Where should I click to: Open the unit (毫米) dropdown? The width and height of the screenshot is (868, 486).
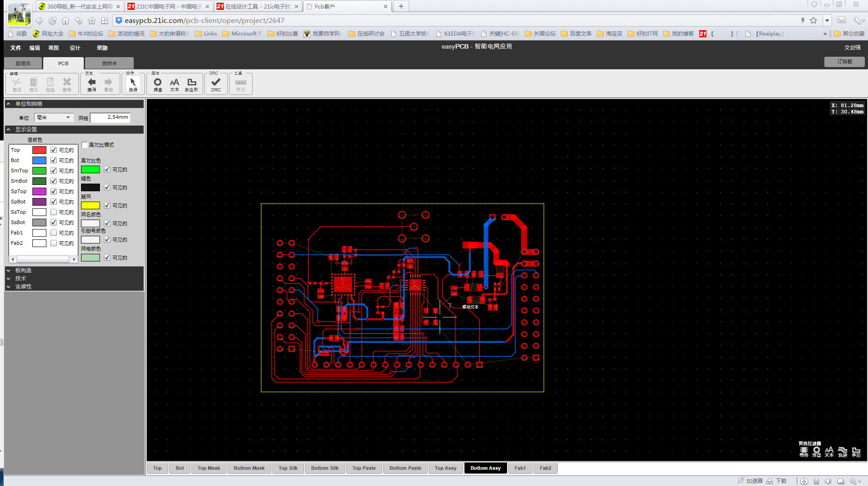tap(54, 117)
